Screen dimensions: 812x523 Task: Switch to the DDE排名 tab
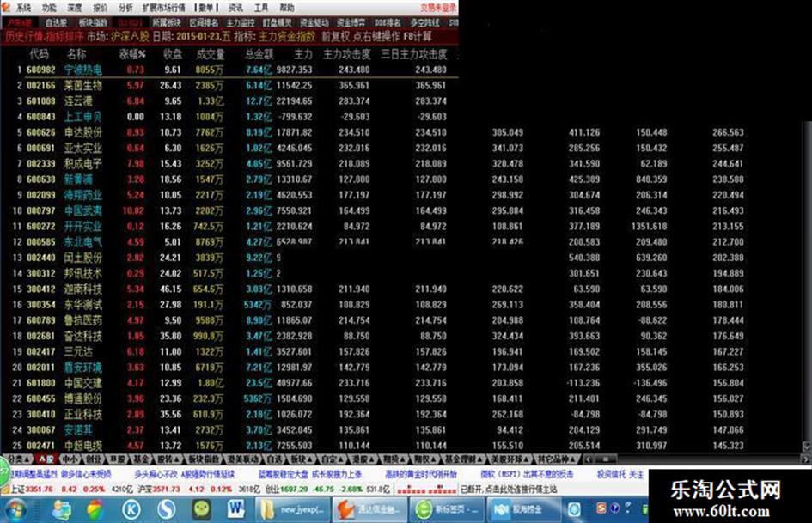[388, 23]
